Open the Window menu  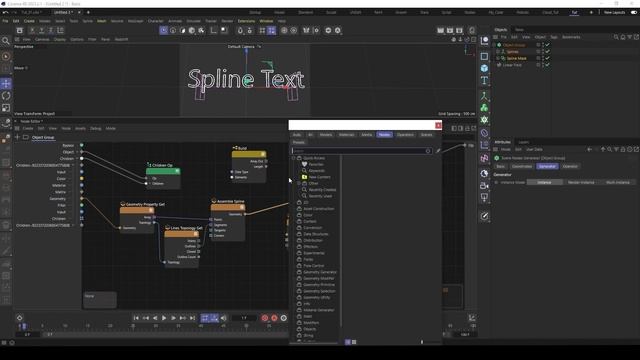coord(266,21)
